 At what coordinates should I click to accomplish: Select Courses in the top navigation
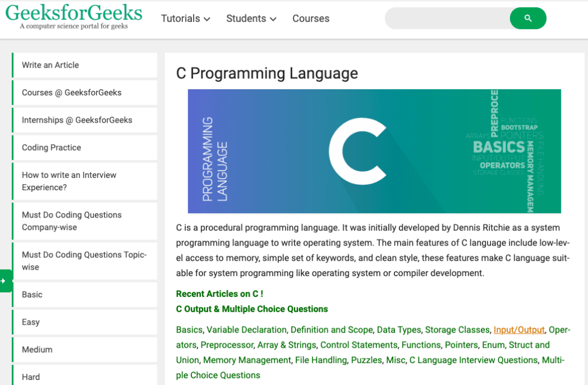pyautogui.click(x=311, y=18)
